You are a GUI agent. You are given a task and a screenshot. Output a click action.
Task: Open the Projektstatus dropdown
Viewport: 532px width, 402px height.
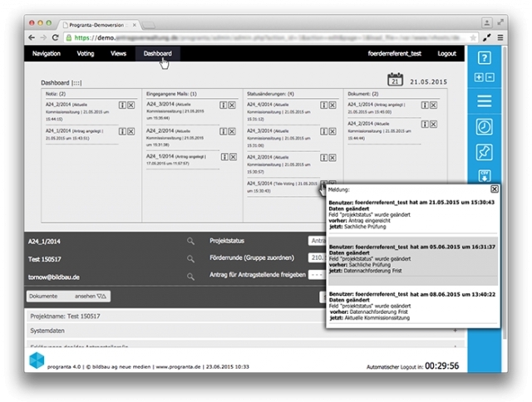click(317, 241)
